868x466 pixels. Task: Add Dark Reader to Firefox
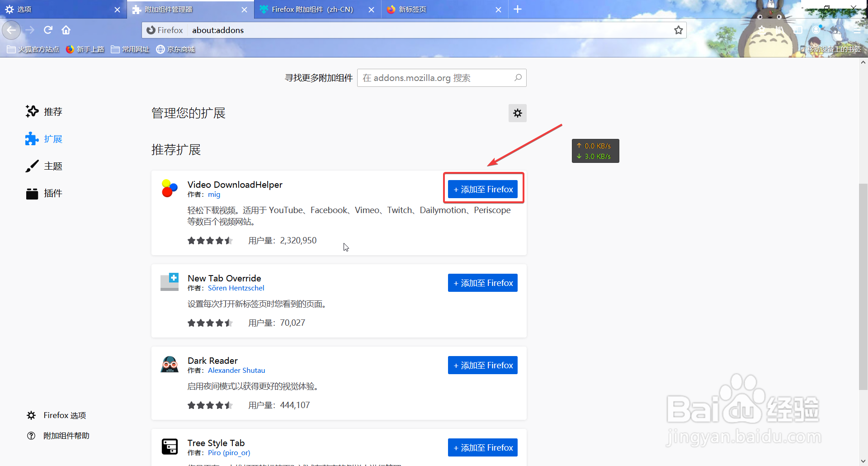click(x=482, y=365)
